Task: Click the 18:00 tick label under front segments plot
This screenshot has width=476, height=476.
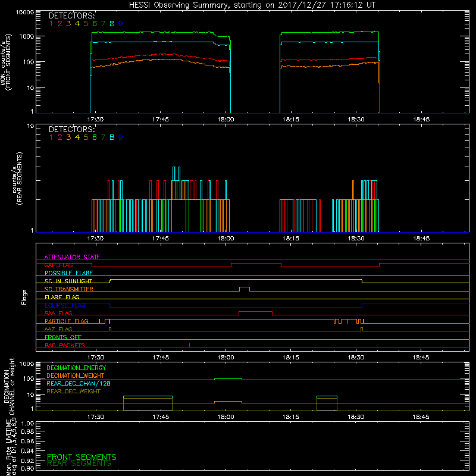Action: click(226, 120)
